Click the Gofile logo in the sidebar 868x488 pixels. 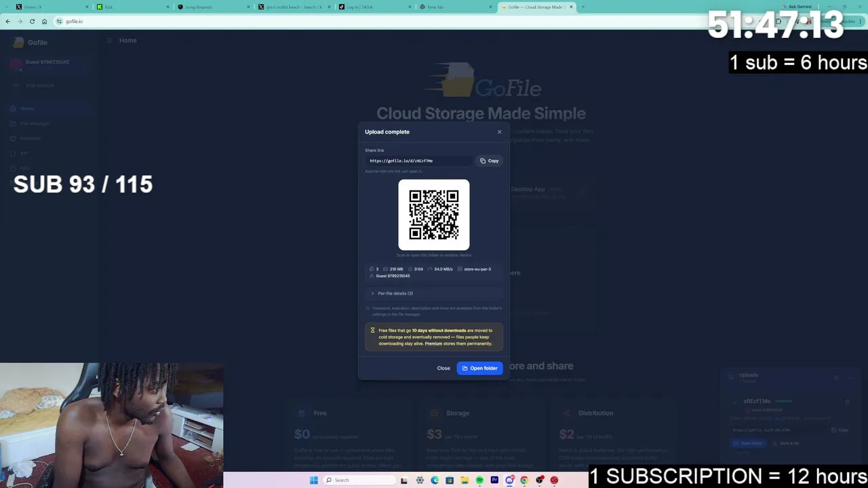click(x=30, y=42)
